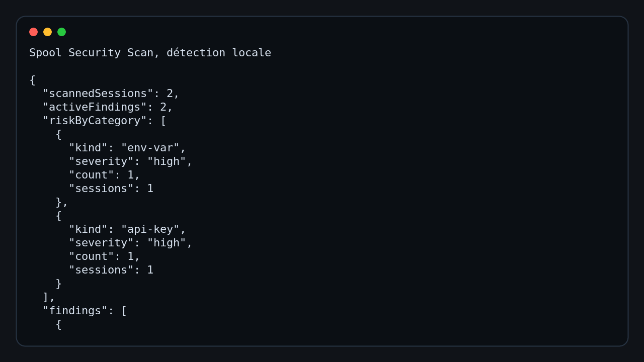Click the "riskByCategory" array key
Screen dimensions: 644x362
click(x=95, y=121)
